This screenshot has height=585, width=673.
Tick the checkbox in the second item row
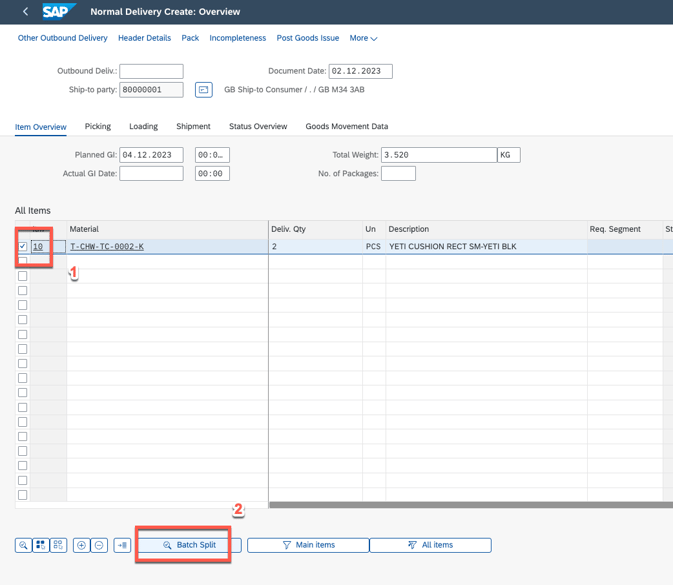(23, 261)
